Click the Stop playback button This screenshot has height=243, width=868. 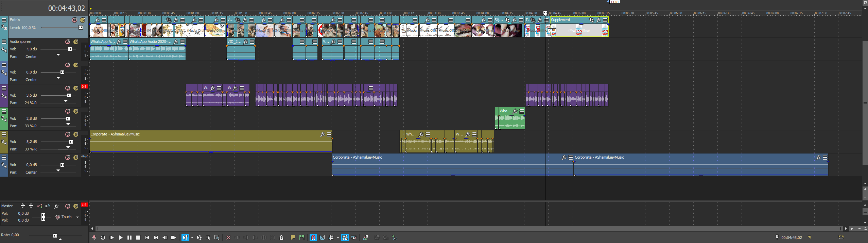[x=138, y=238]
